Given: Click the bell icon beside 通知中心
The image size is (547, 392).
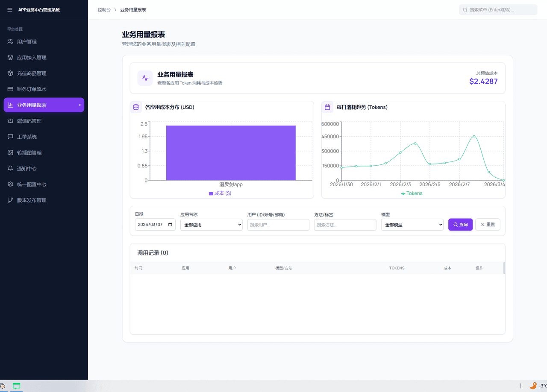Looking at the screenshot, I should click(10, 169).
